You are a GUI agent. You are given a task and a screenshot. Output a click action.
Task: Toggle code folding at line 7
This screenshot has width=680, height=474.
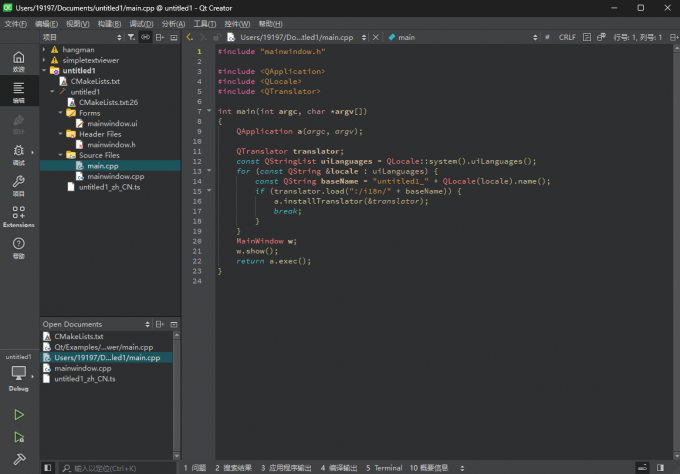(x=210, y=111)
